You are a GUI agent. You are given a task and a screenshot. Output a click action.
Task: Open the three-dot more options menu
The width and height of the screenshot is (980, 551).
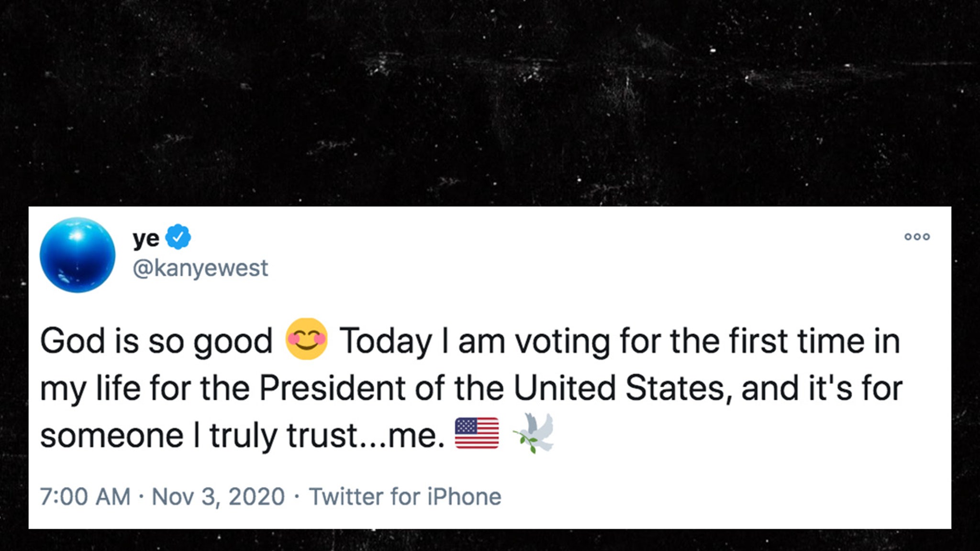(x=917, y=237)
